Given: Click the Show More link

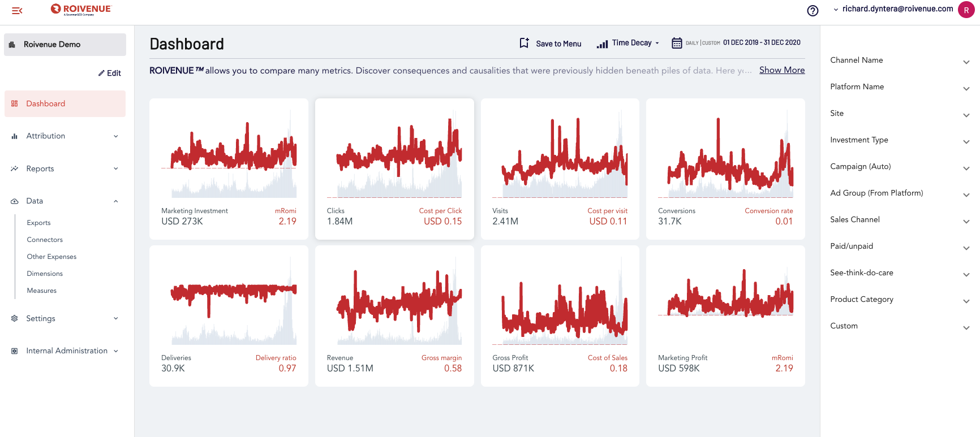Looking at the screenshot, I should click(782, 70).
